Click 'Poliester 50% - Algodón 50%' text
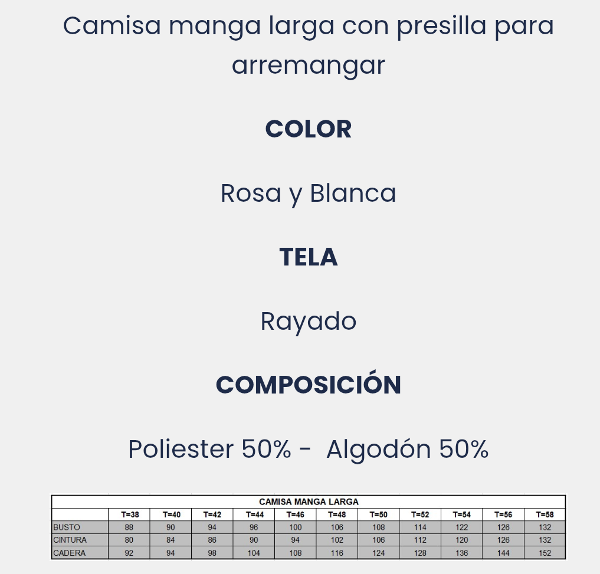Screen dimensions: 600x574 tap(308, 449)
